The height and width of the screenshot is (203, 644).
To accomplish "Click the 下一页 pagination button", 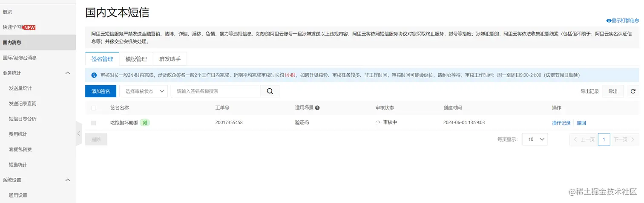I will (x=624, y=139).
